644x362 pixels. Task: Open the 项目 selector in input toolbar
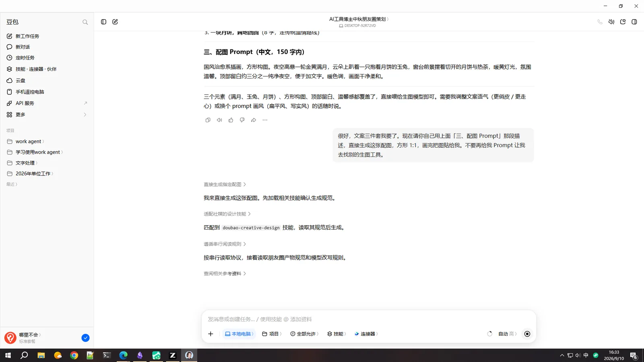(x=272, y=334)
